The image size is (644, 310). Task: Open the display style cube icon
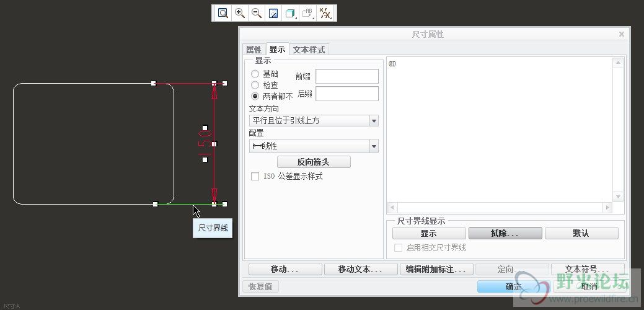[x=290, y=13]
